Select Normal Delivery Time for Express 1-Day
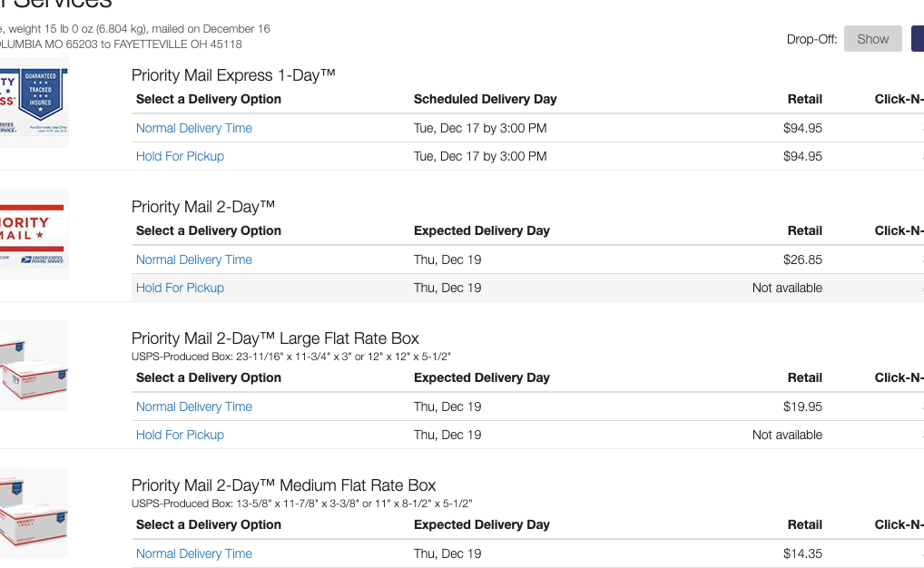Screen dimensions: 924x568 (194, 128)
